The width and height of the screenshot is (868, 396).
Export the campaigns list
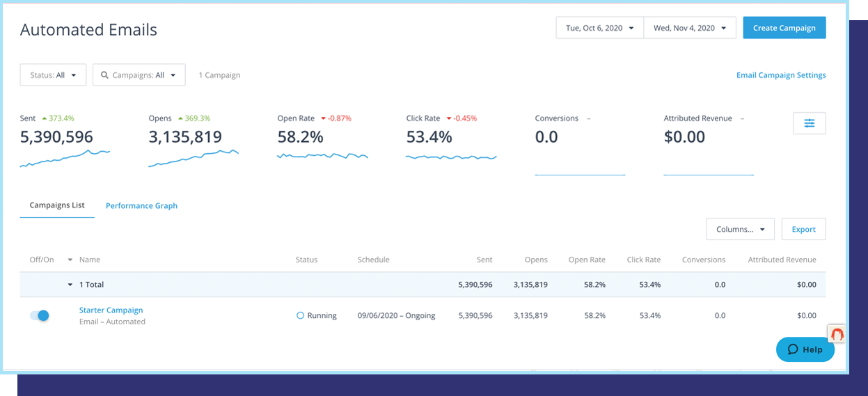click(x=803, y=229)
